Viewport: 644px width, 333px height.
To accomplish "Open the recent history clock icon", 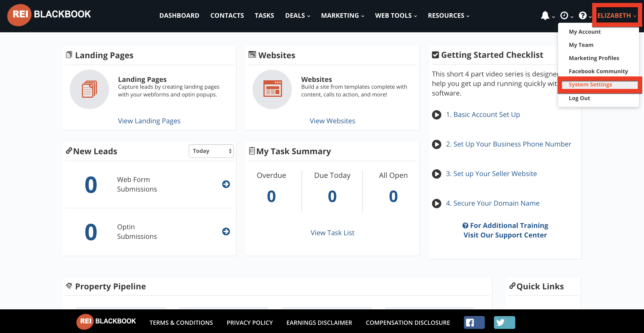I will [564, 15].
